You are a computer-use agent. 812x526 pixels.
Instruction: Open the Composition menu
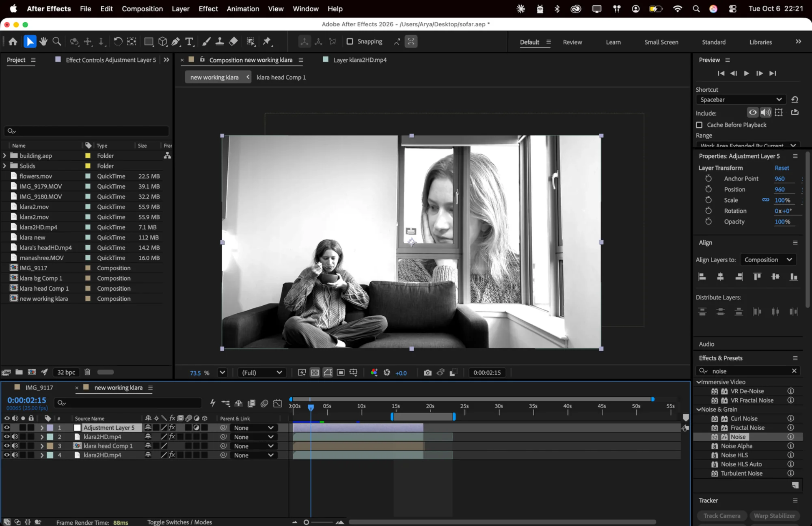coord(142,9)
